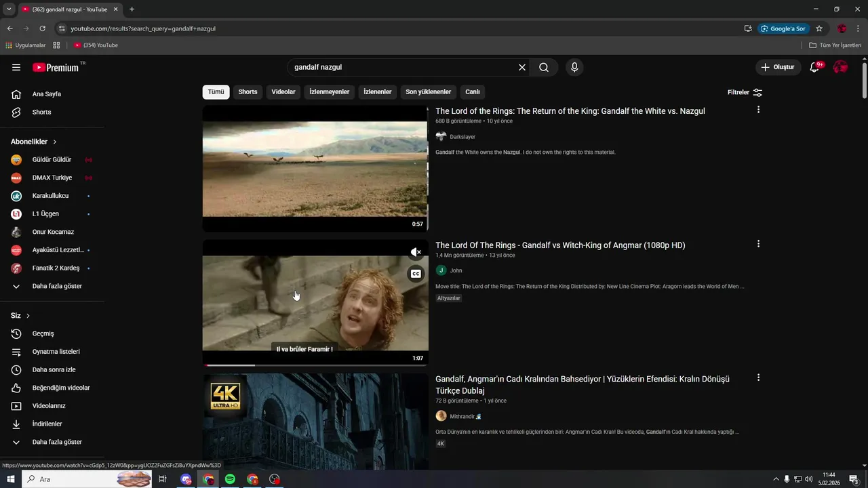Open the Filtreler filter panel

click(x=745, y=92)
